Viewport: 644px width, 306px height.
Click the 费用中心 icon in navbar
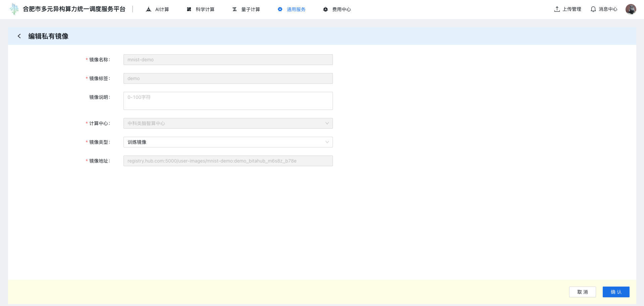(x=326, y=9)
